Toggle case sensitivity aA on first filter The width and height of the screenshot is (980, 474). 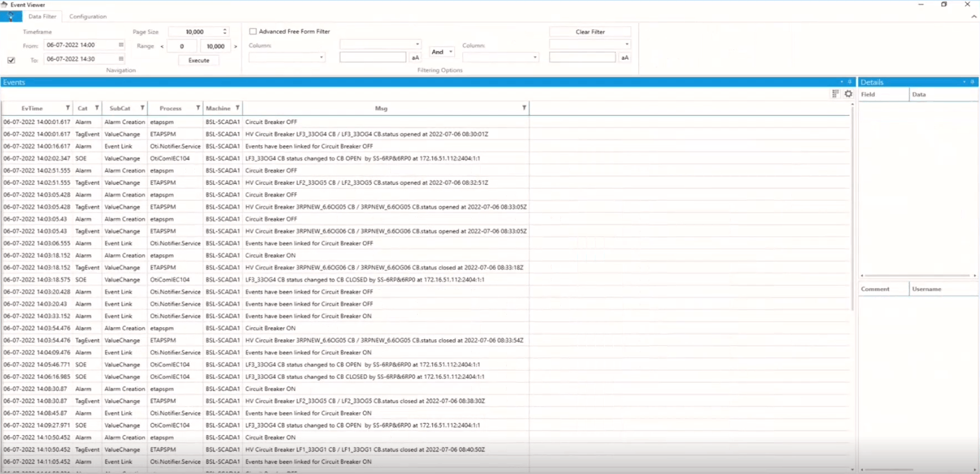click(x=415, y=58)
